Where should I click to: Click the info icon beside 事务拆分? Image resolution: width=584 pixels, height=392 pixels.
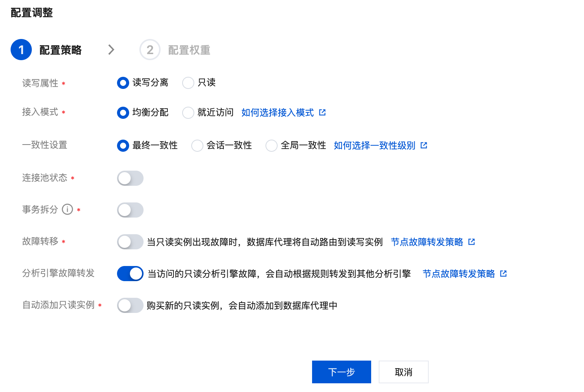[67, 209]
